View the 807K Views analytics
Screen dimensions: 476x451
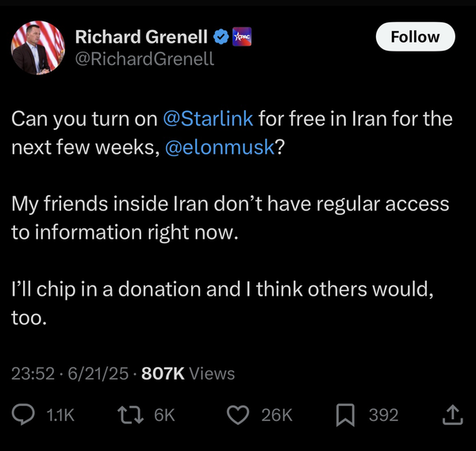188,373
